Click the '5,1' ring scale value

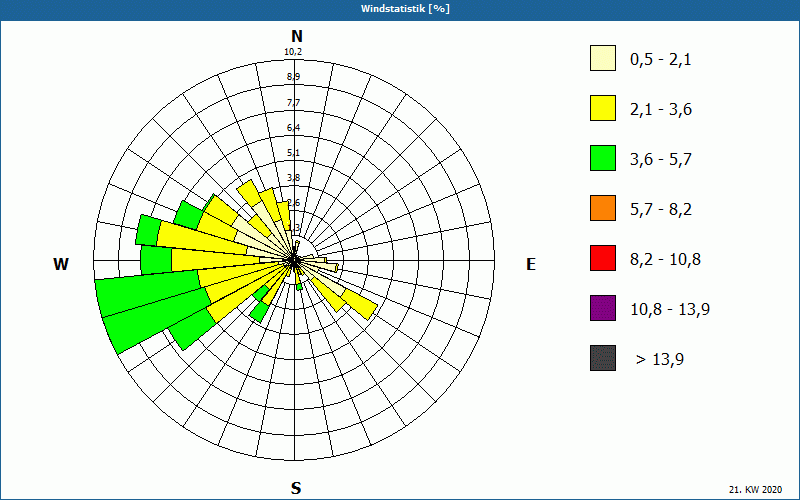293,153
